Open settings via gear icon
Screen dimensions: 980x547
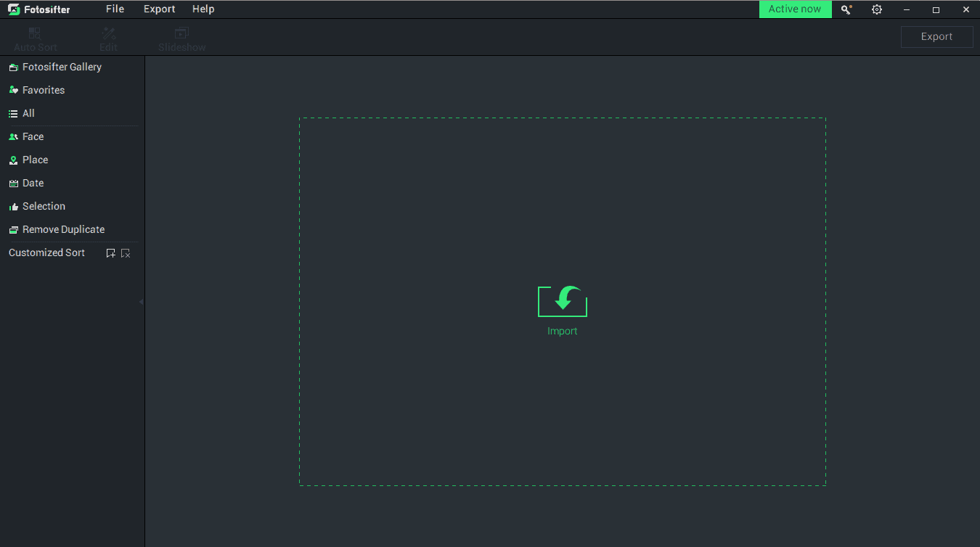[877, 9]
